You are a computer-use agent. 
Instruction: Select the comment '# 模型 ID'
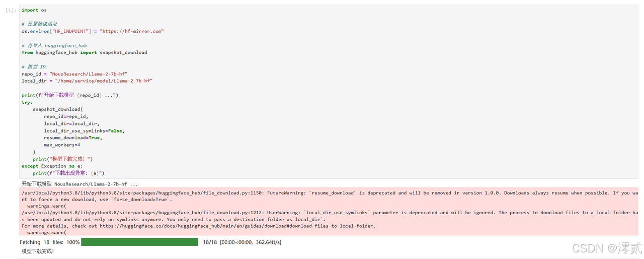(x=34, y=67)
